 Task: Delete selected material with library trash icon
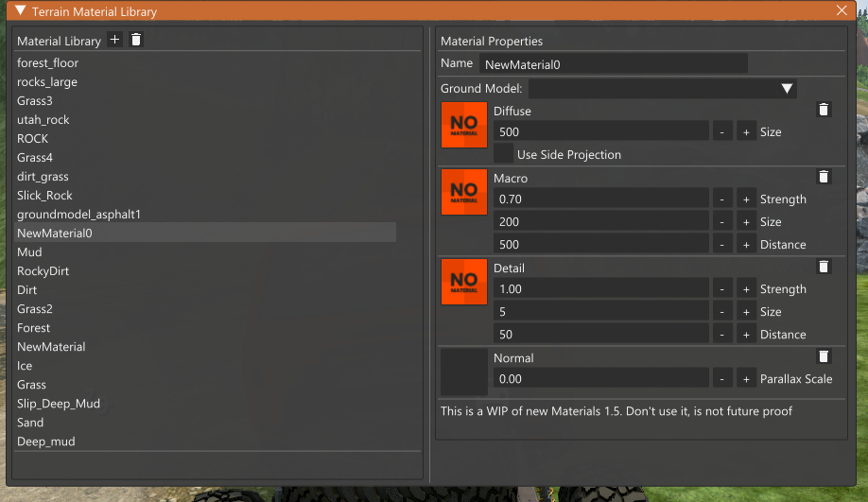135,40
